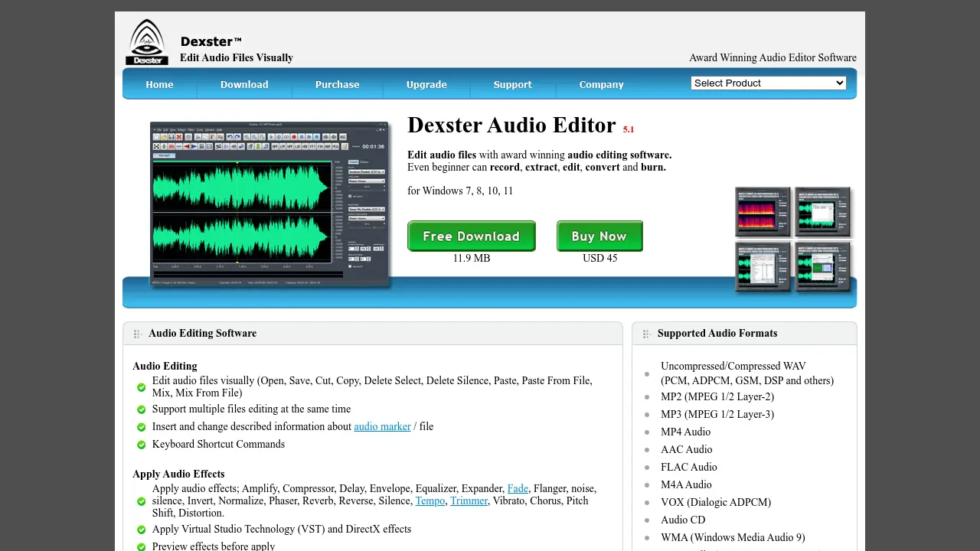Click the Redo icon in Dexster's toolbar

[x=237, y=137]
